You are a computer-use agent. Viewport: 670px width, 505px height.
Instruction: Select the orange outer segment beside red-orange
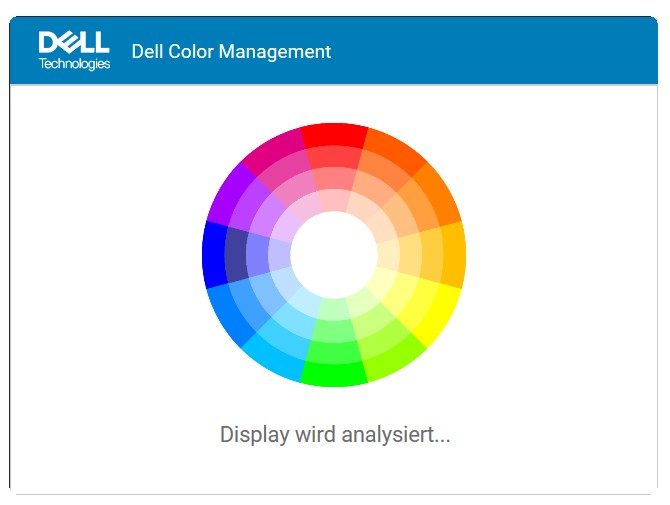440,194
